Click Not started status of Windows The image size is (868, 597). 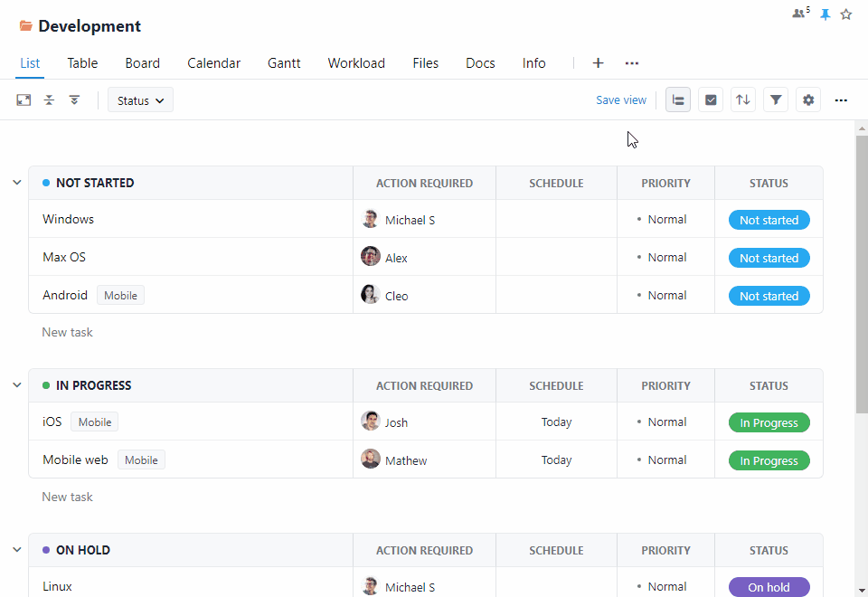pos(769,220)
